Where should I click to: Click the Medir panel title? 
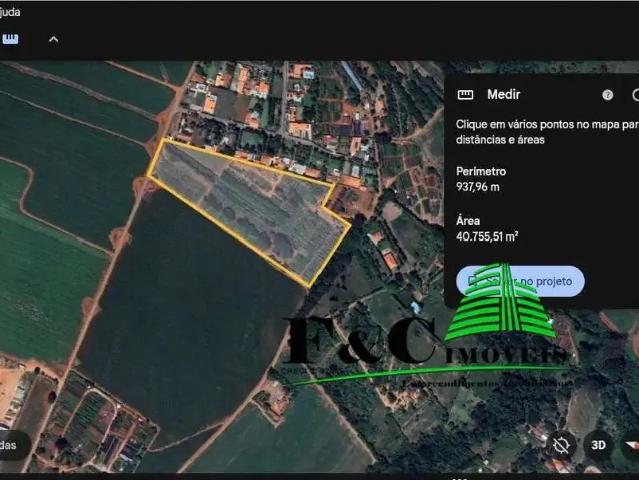[502, 94]
